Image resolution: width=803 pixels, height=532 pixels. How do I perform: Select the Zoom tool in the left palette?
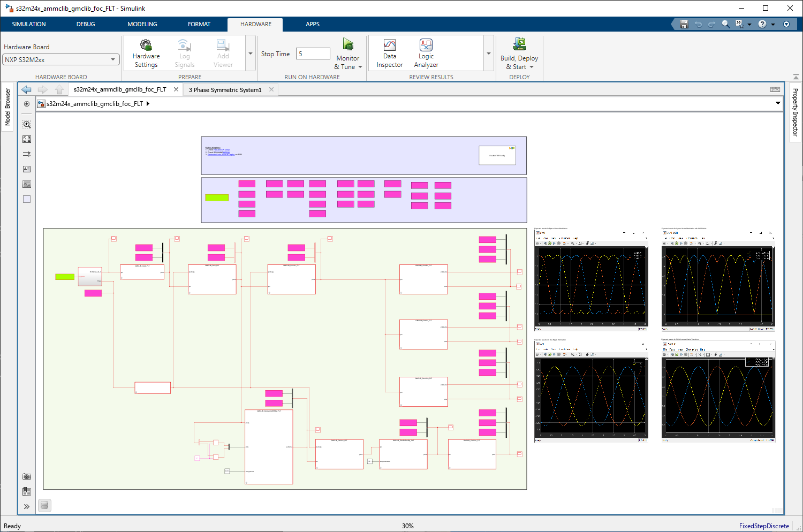pyautogui.click(x=26, y=124)
